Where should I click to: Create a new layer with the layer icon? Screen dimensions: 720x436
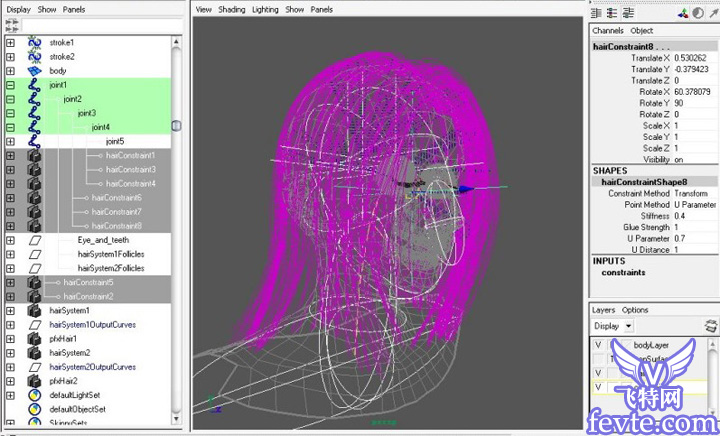pos(710,326)
